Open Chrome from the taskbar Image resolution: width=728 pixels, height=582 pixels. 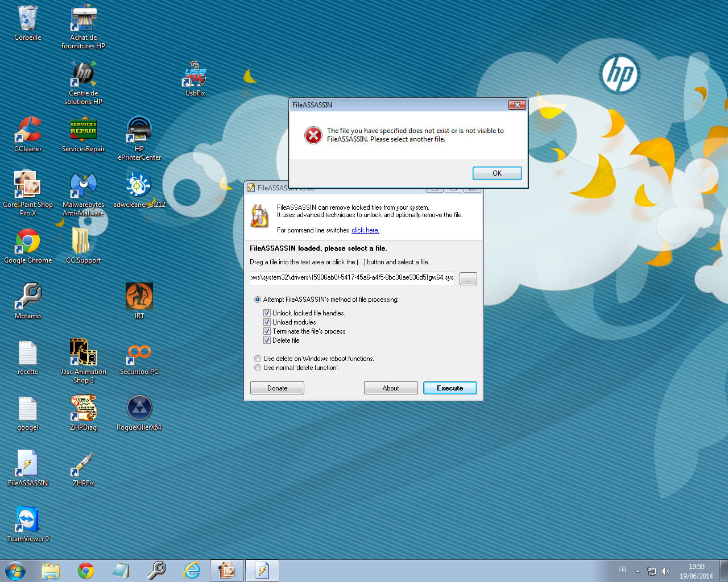coord(86,571)
